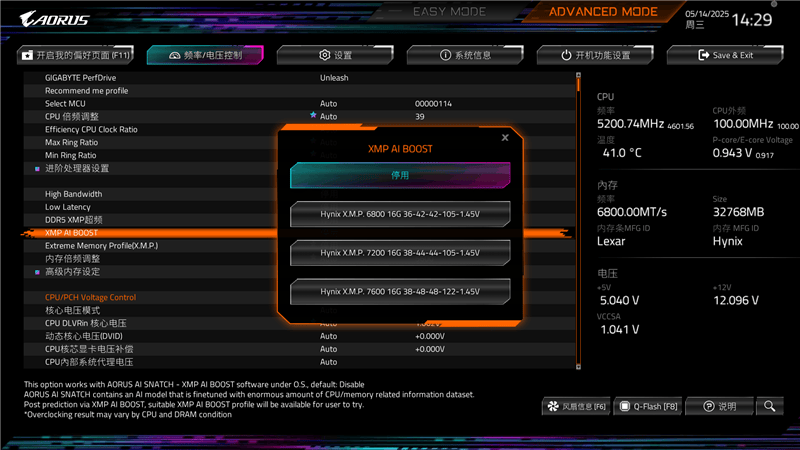This screenshot has width=800, height=450.
Task: Select the 停用 option
Action: 400,175
